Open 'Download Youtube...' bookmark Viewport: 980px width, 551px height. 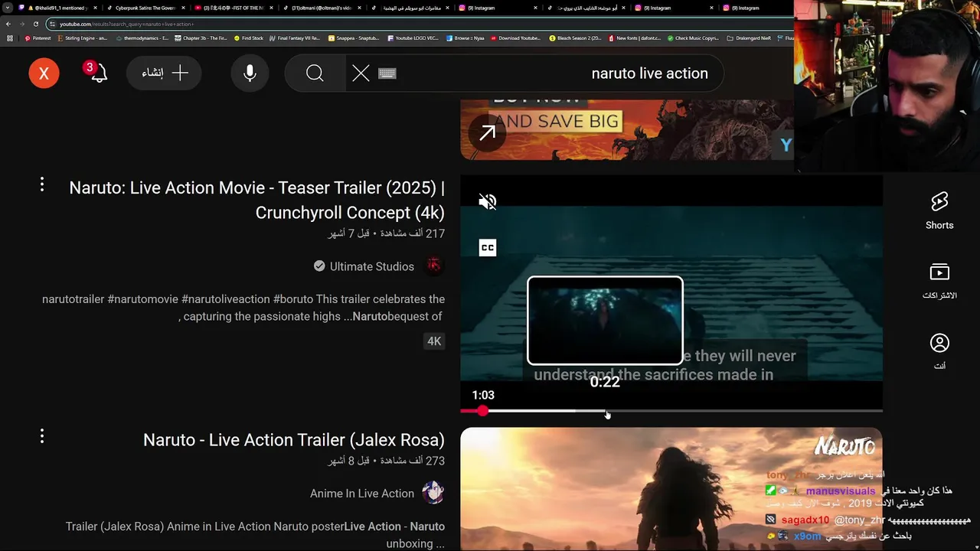click(x=514, y=38)
